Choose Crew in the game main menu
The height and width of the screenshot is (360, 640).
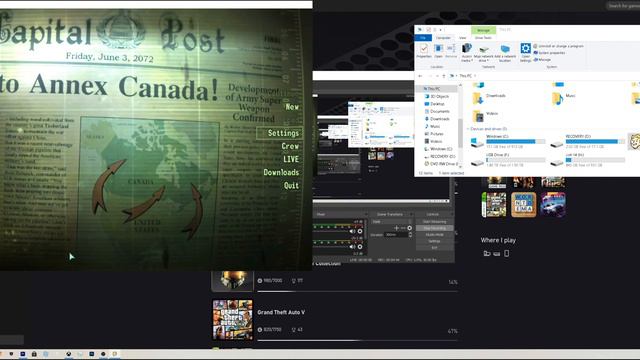point(290,146)
